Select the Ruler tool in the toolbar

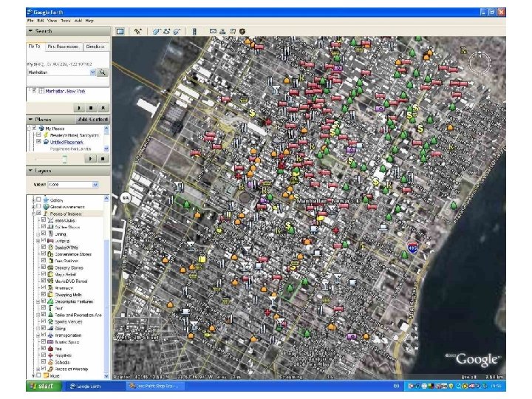(x=194, y=32)
